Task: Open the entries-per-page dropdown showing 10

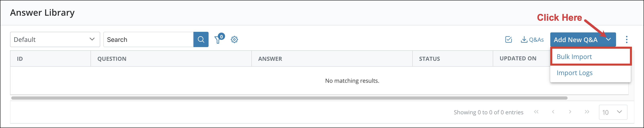Action: [x=613, y=112]
